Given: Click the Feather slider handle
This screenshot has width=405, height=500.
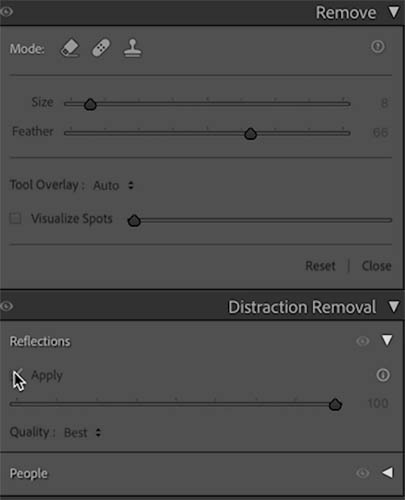Looking at the screenshot, I should tap(250, 134).
